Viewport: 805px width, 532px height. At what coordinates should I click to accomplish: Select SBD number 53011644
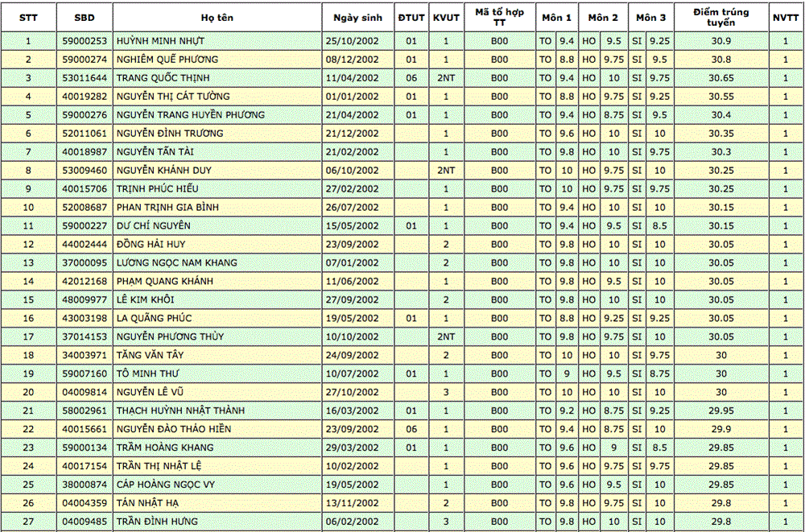tap(84, 78)
